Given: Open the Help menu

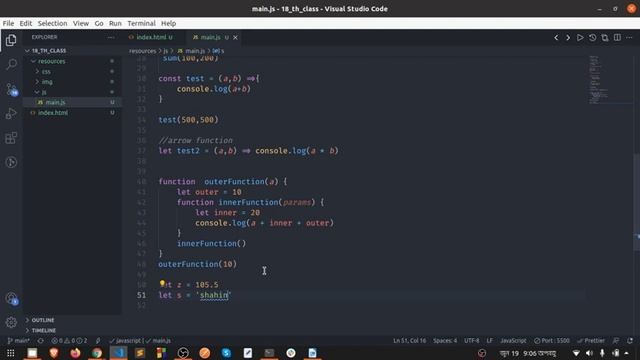Looking at the screenshot, I should [x=168, y=23].
